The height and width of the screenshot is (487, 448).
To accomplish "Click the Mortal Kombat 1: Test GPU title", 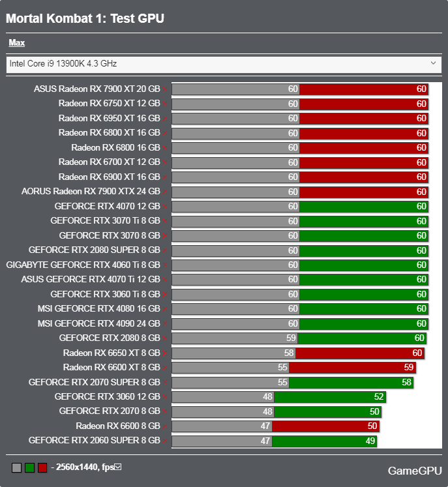I will [85, 18].
